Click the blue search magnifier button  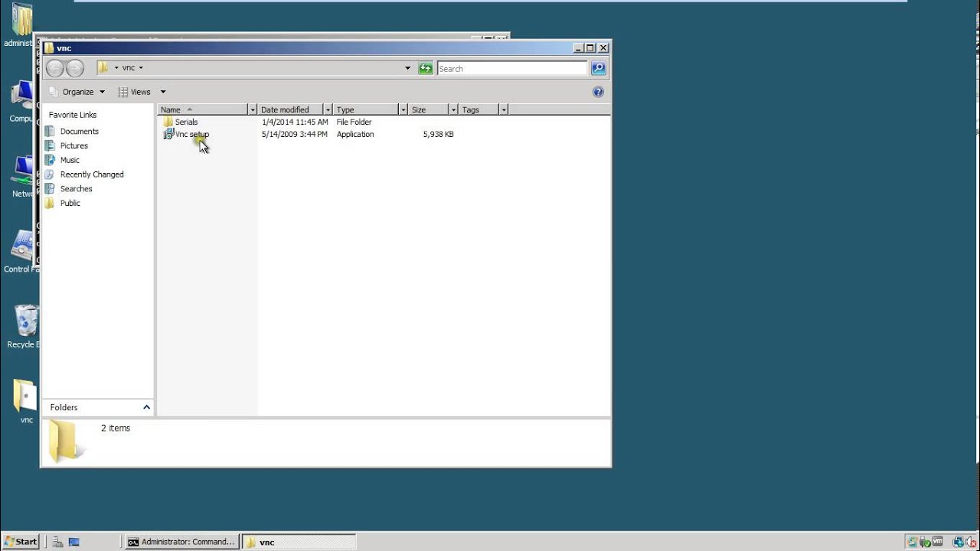pyautogui.click(x=599, y=68)
